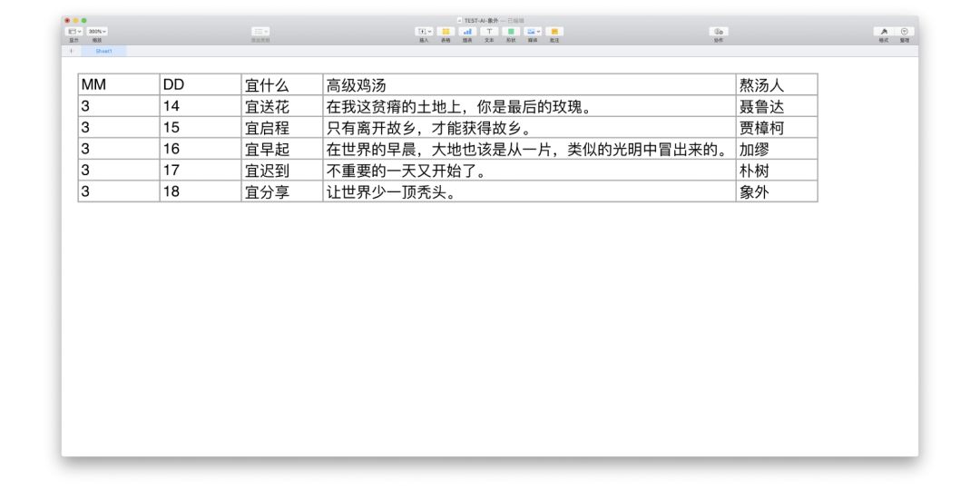This screenshot has height=490, width=980.
Task: Click the quote cell ending in 最后的玫瑰
Action: 529,106
